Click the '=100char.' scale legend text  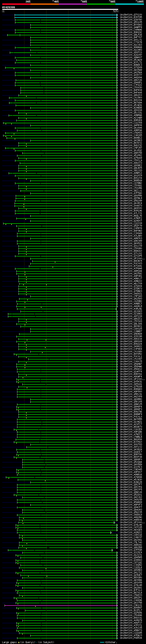click(x=111, y=642)
